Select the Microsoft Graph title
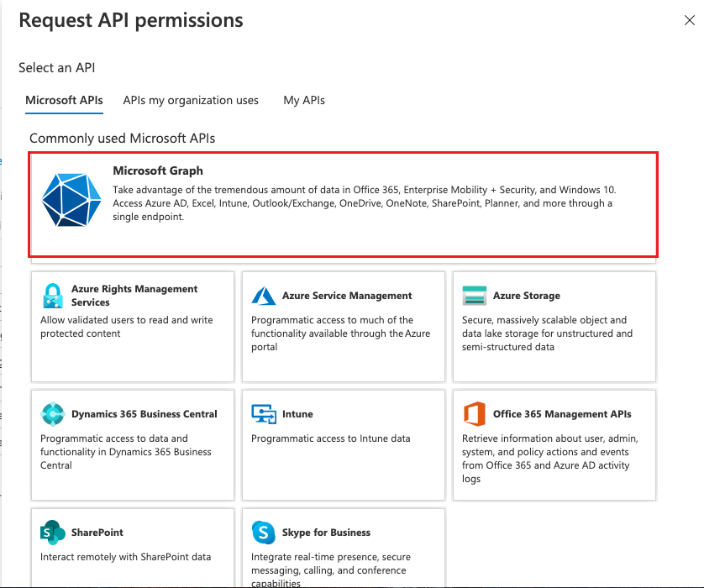Screen dimensions: 704x588 (x=158, y=171)
